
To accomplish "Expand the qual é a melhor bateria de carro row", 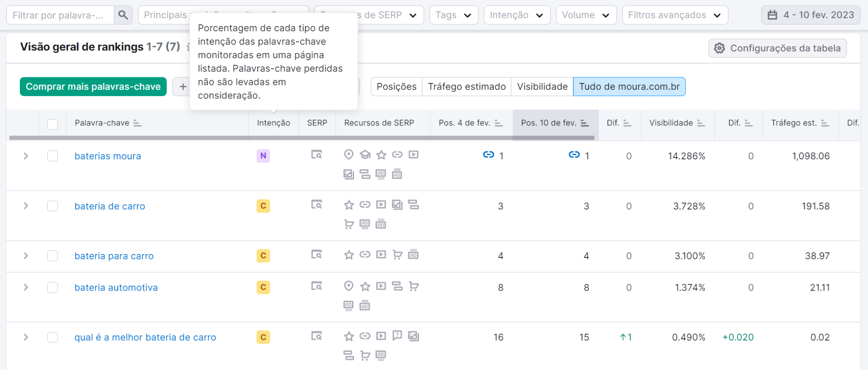I will pyautogui.click(x=26, y=337).
